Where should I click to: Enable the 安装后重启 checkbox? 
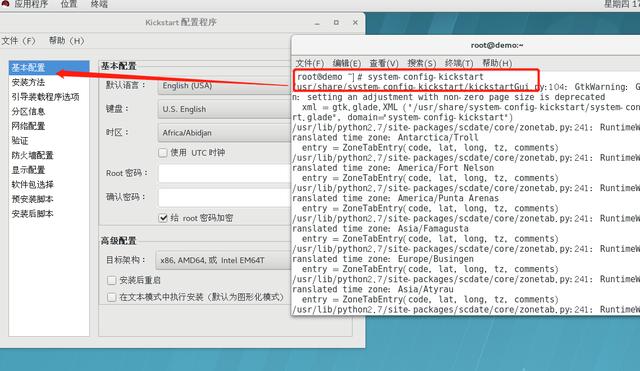coord(111,280)
